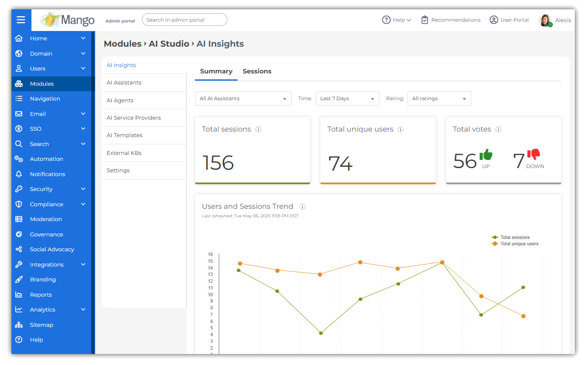Click the Users and Sessions Trend info icon
The height and width of the screenshot is (365, 588).
click(302, 207)
